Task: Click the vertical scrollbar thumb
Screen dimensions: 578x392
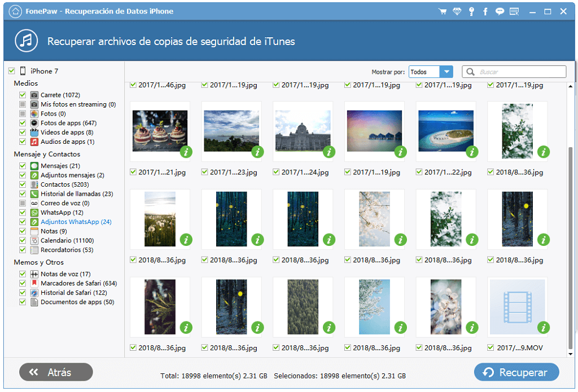Action: 570,247
